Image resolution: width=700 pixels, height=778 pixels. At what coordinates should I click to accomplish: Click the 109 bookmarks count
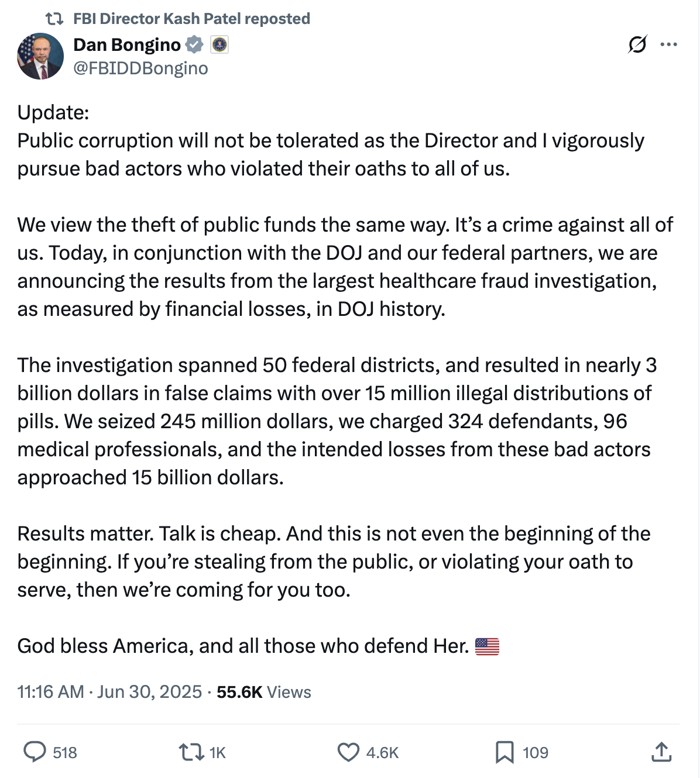[x=535, y=752]
